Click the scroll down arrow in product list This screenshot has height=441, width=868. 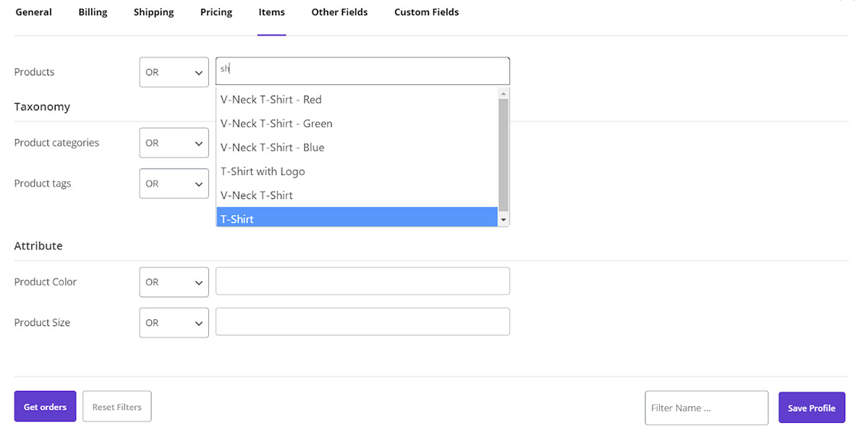[x=503, y=219]
